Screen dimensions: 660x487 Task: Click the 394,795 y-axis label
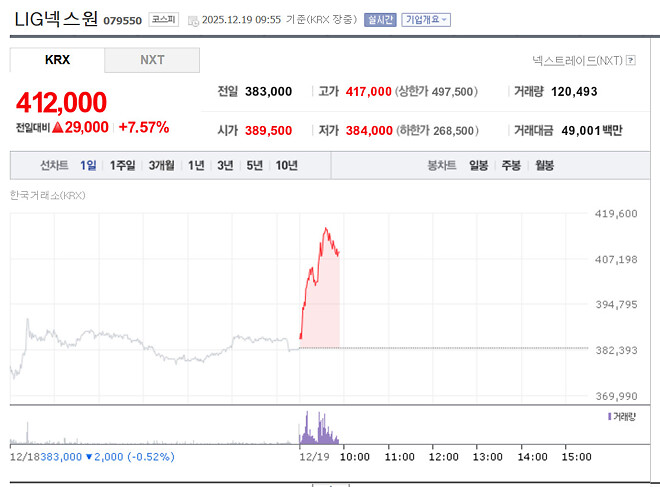(616, 305)
